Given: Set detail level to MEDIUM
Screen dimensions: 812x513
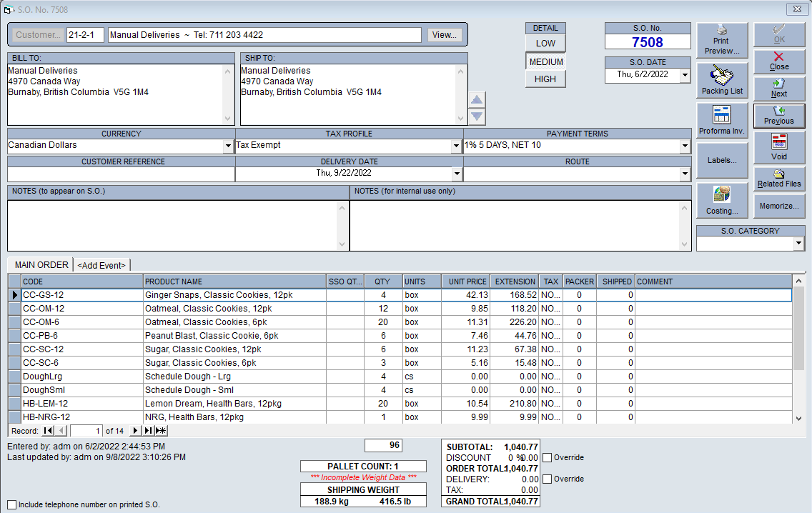Looking at the screenshot, I should point(545,61).
